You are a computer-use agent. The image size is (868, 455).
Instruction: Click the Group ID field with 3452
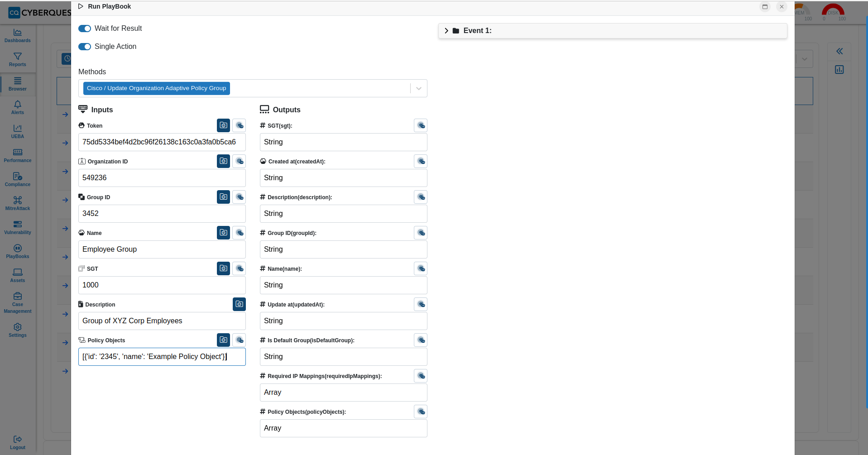coord(162,214)
